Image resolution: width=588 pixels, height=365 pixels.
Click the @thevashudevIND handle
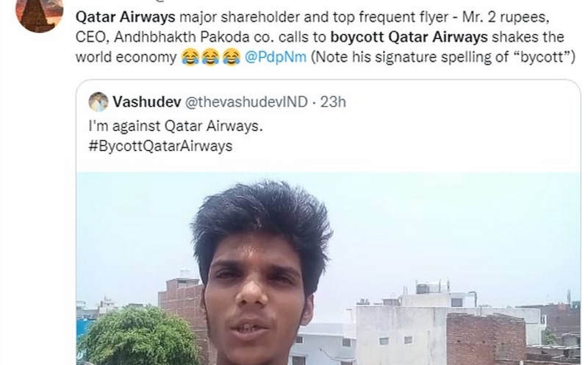pyautogui.click(x=247, y=102)
